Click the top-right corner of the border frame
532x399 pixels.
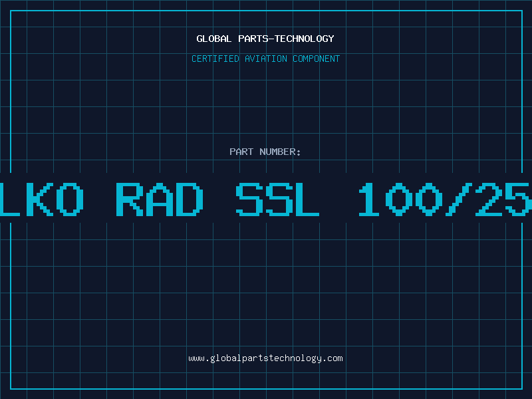[521, 11]
